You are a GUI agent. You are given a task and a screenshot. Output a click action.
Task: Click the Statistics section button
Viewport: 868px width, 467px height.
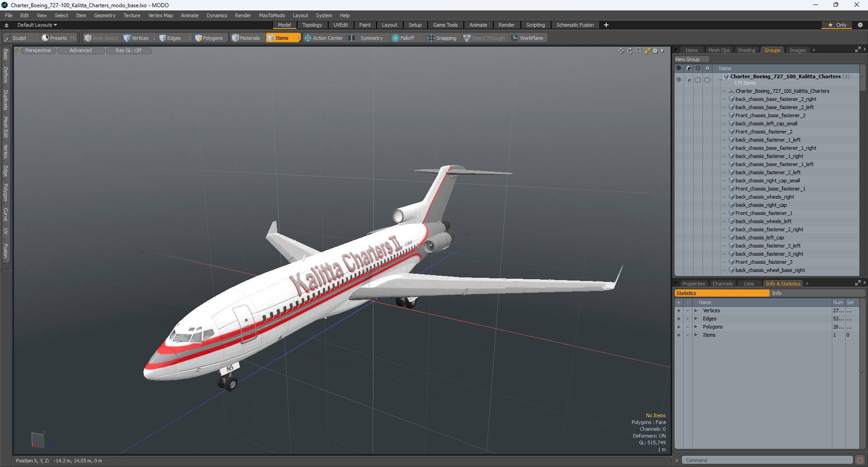(x=722, y=293)
